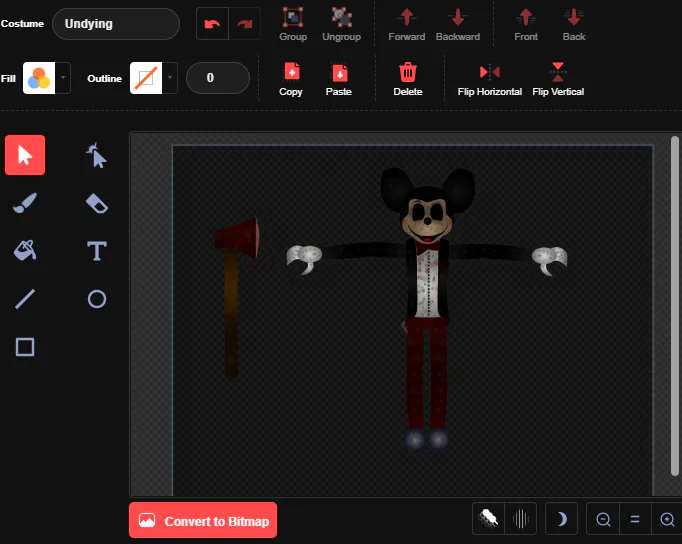The image size is (682, 544).
Task: Zoom in on the canvas
Action: point(667,519)
